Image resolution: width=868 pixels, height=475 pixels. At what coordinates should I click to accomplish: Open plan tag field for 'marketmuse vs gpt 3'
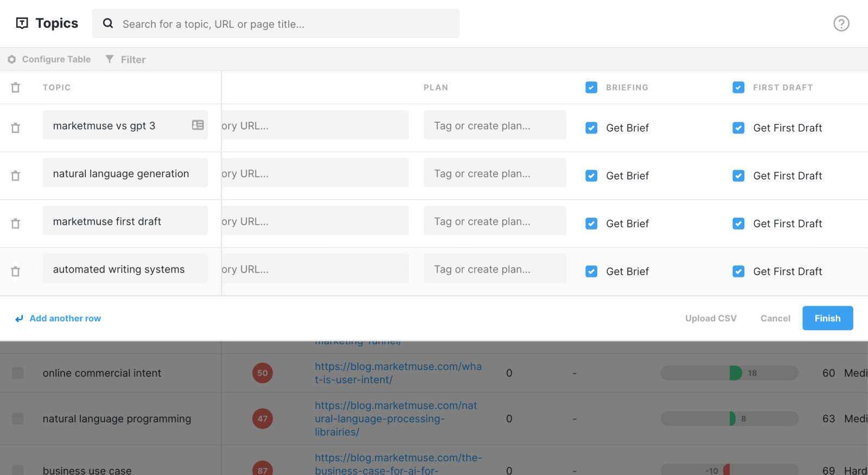point(495,125)
